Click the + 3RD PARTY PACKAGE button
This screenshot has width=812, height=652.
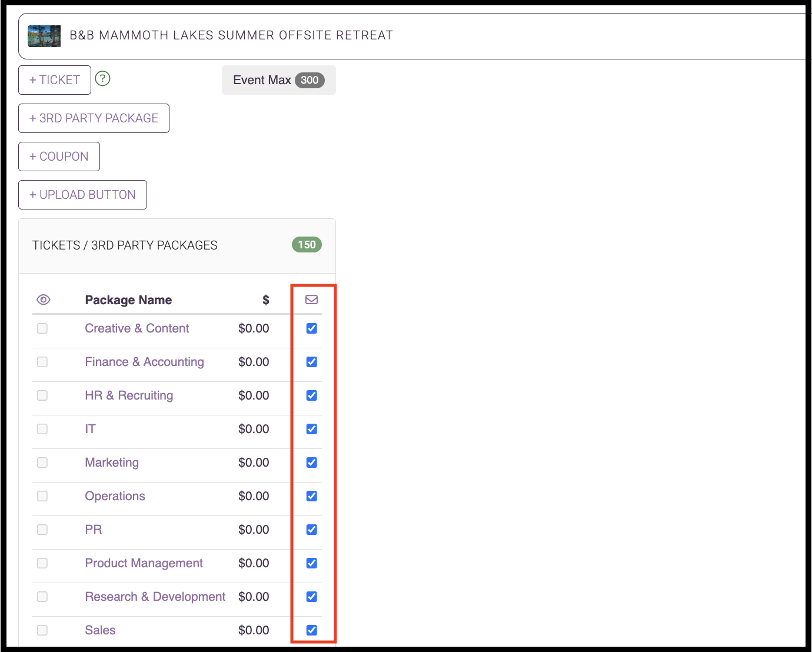[94, 118]
